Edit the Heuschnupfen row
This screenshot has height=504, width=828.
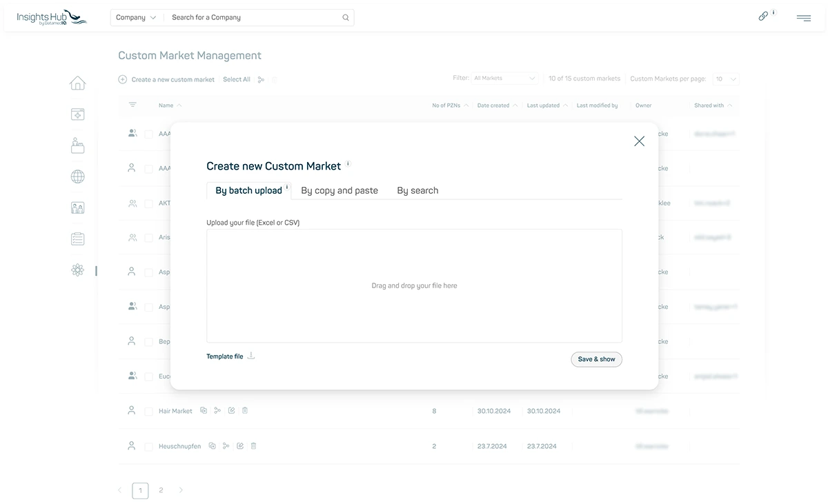tap(240, 446)
